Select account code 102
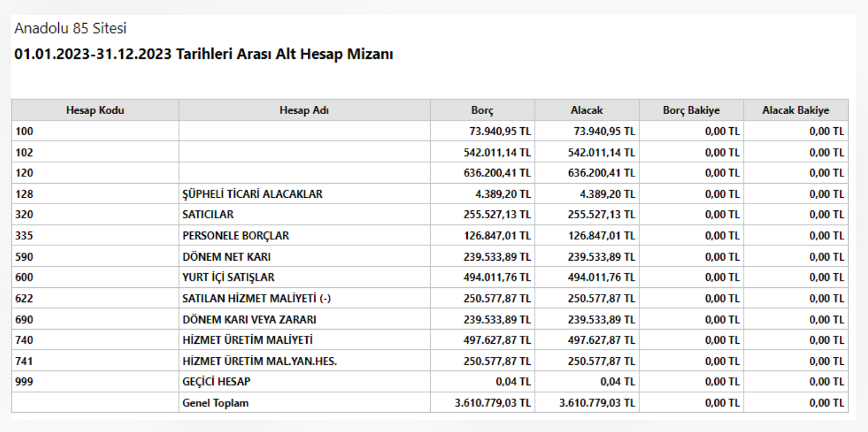Image resolution: width=868 pixels, height=432 pixels. tap(24, 153)
